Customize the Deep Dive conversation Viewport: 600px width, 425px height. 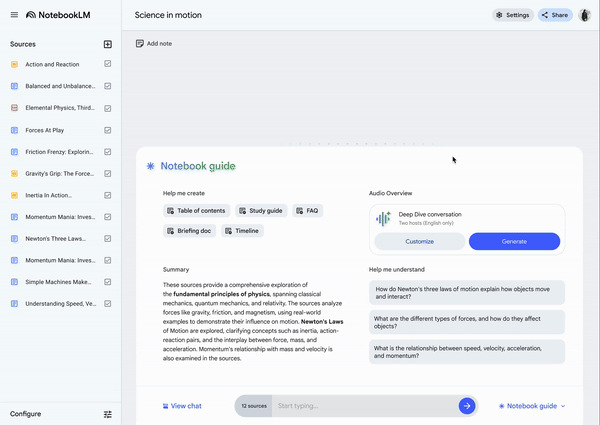click(419, 241)
